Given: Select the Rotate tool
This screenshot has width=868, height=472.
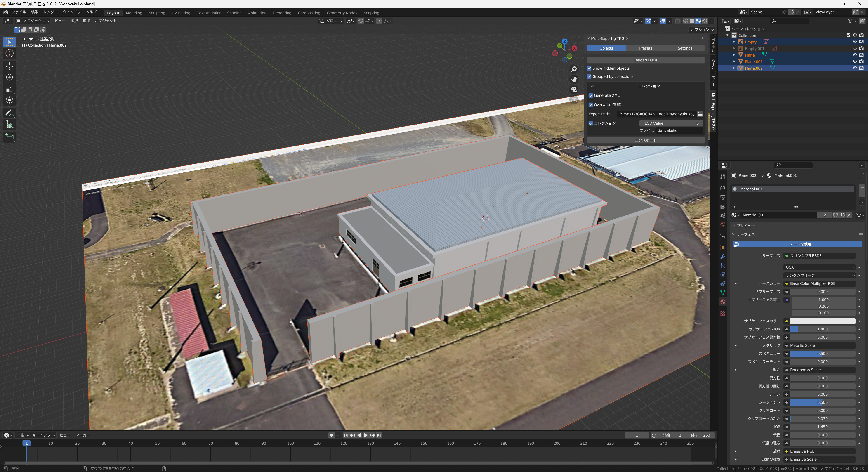Looking at the screenshot, I should (9, 77).
